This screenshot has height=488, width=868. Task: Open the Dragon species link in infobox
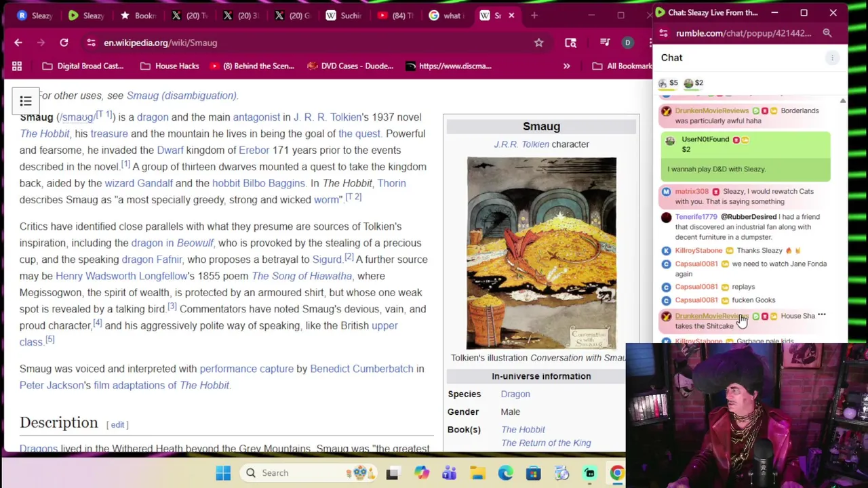515,394
